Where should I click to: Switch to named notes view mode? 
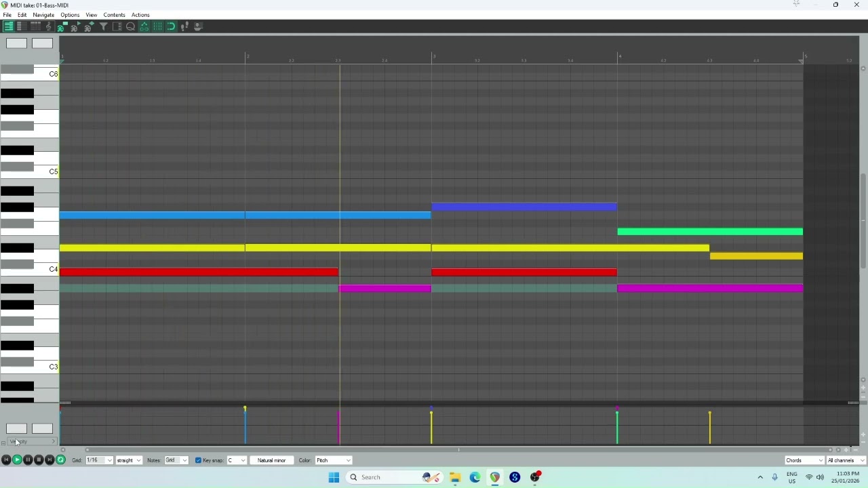coord(22,26)
